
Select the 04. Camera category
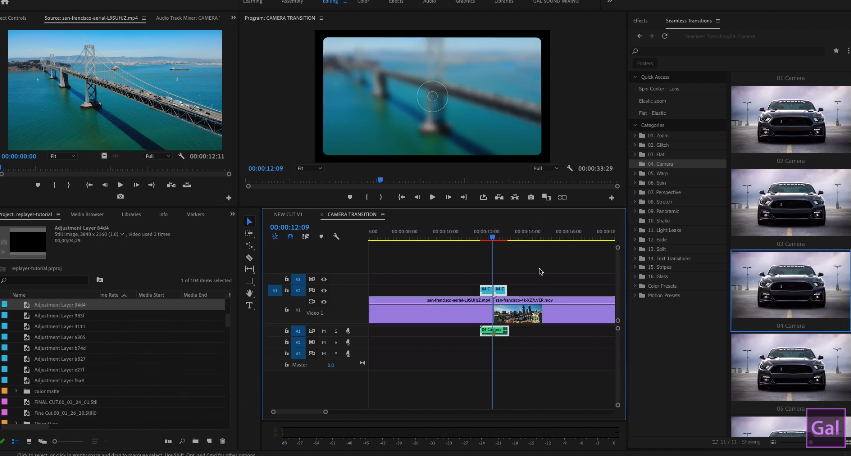tap(658, 164)
